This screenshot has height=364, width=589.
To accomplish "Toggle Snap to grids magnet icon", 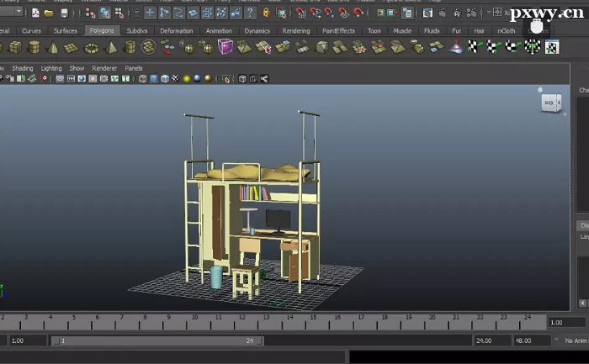I will (x=301, y=13).
